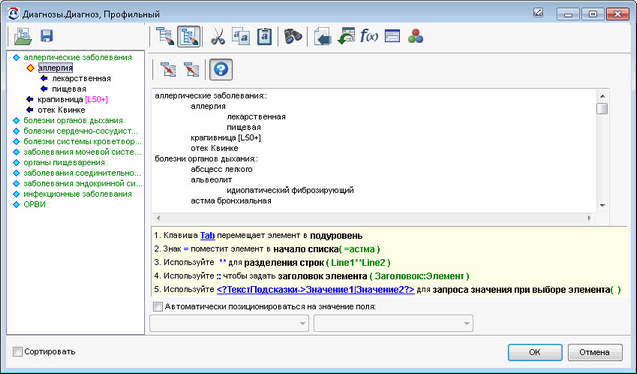Click the pencil icon in the title bar
Image resolution: width=637 pixels, height=374 pixels.
pos(538,13)
